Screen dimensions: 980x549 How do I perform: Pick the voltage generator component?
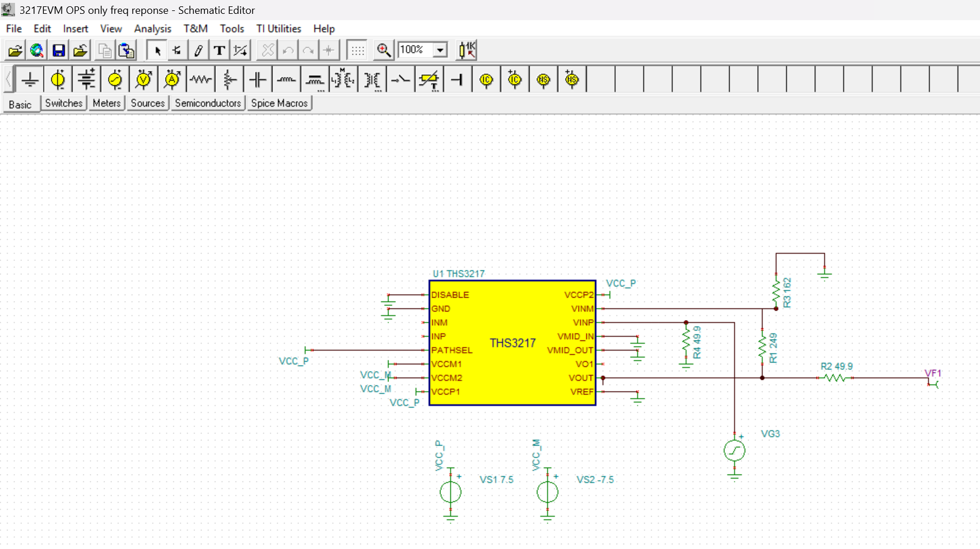point(115,80)
